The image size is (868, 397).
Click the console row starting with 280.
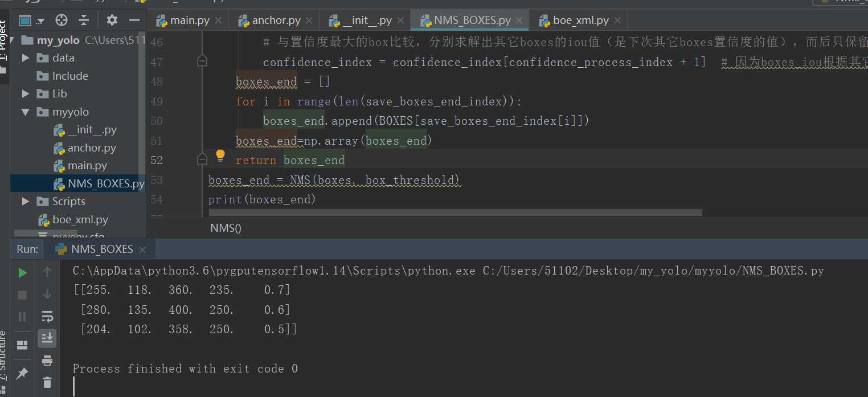[185, 310]
